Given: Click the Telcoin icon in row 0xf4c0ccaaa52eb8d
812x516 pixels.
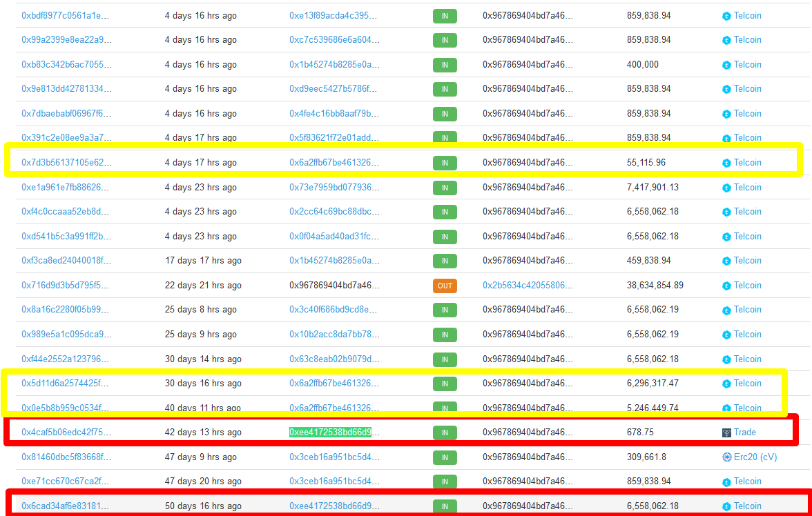Looking at the screenshot, I should [x=726, y=212].
